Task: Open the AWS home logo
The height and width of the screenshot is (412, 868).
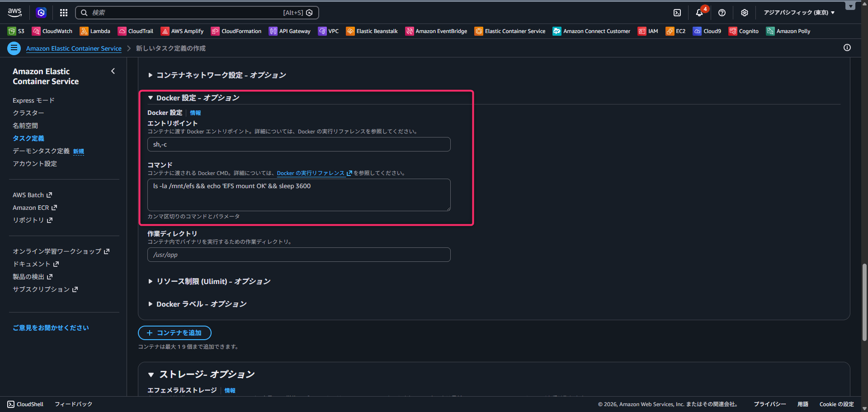Action: click(14, 13)
